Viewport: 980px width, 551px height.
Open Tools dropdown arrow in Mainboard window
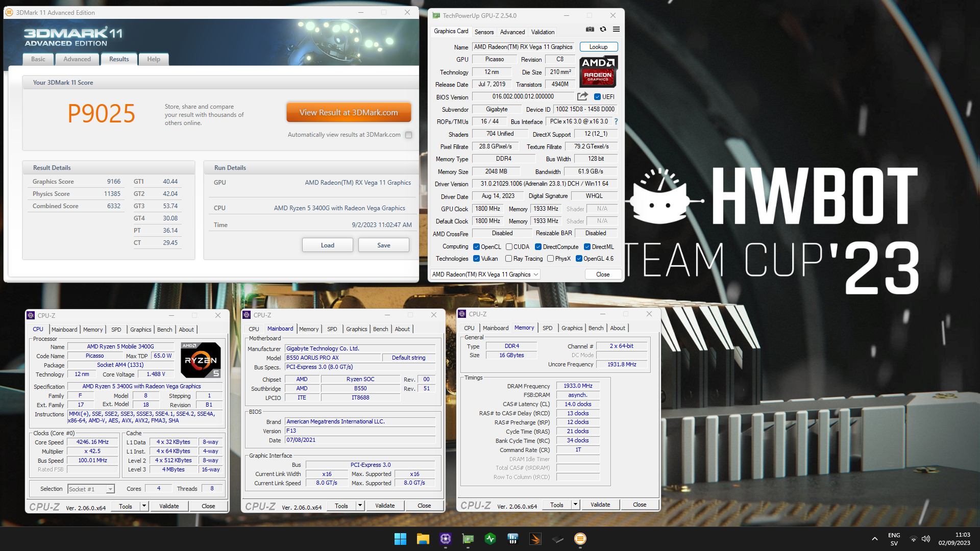point(360,506)
